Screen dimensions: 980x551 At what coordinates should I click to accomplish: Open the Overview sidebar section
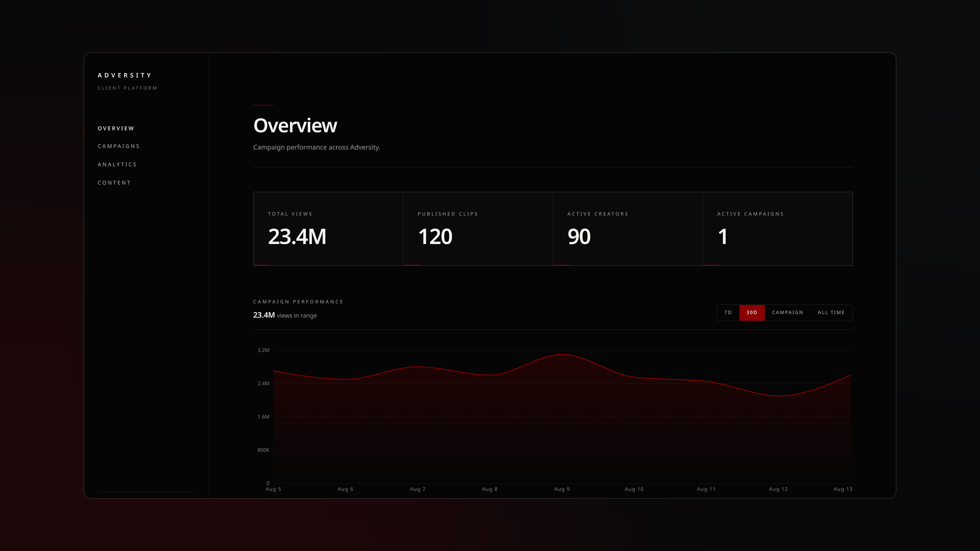[116, 128]
